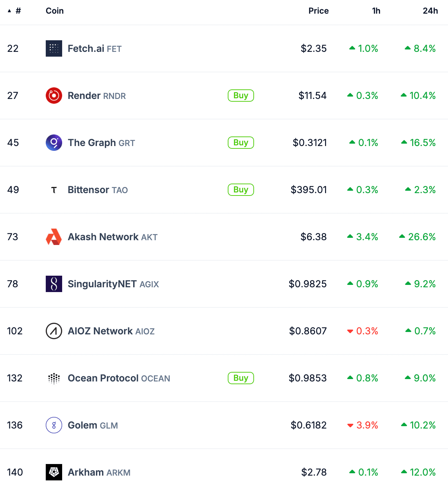
Task: Click Buy next to Ocean Protocol
Action: [241, 378]
